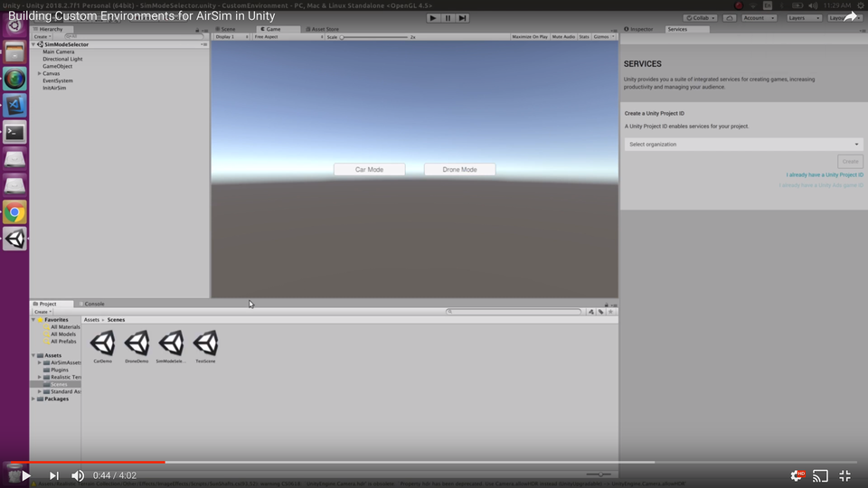
Task: Open the Select organization dropdown
Action: pyautogui.click(x=743, y=145)
